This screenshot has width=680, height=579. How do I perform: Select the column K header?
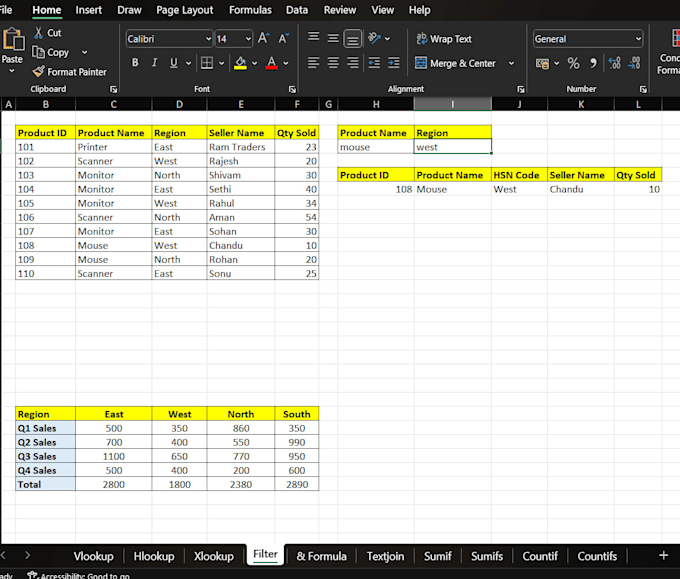click(581, 104)
